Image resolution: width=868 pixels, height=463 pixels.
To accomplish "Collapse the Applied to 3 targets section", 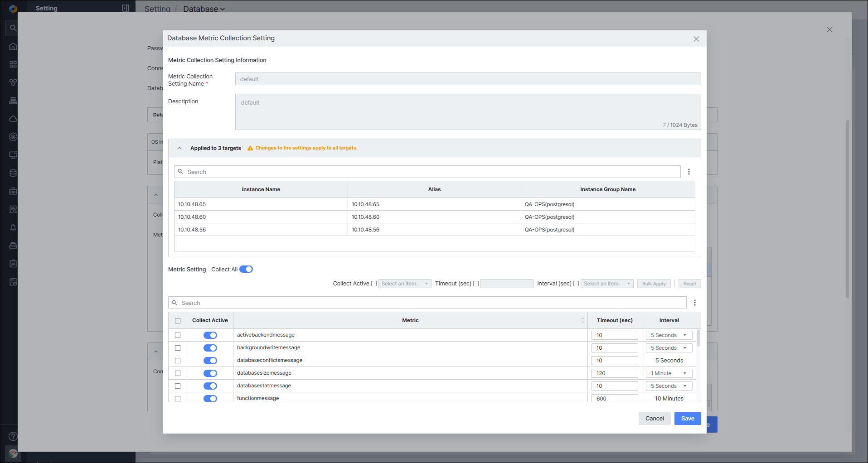I will [x=179, y=148].
